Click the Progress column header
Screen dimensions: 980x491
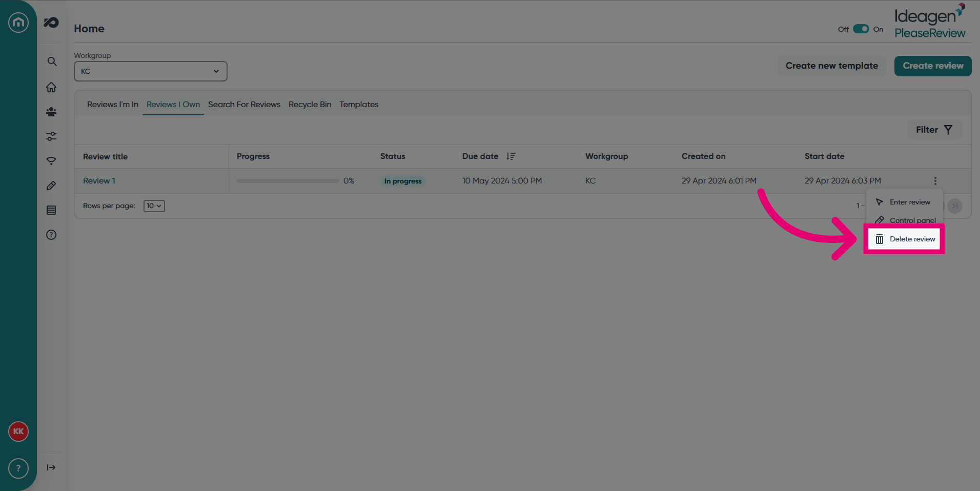click(x=253, y=156)
